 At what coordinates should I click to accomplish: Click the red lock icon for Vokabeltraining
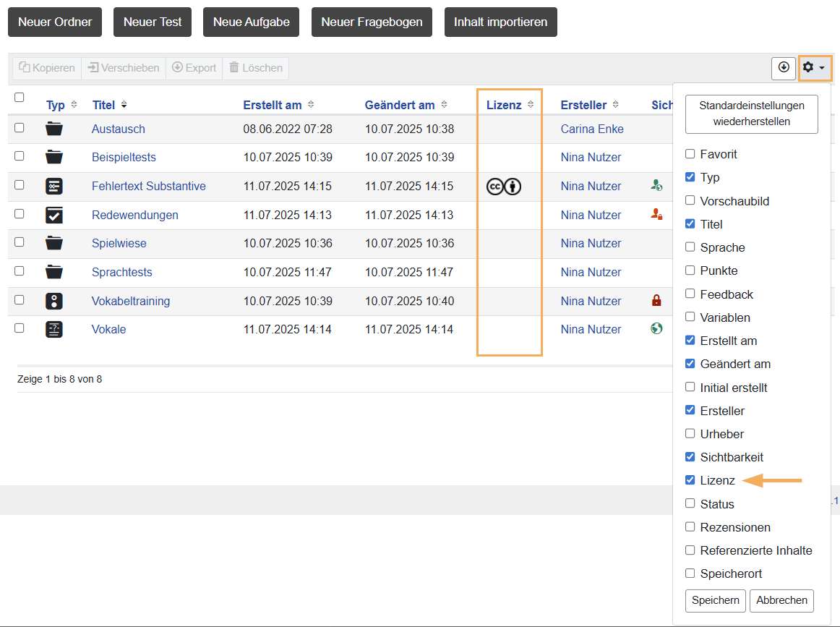(656, 301)
